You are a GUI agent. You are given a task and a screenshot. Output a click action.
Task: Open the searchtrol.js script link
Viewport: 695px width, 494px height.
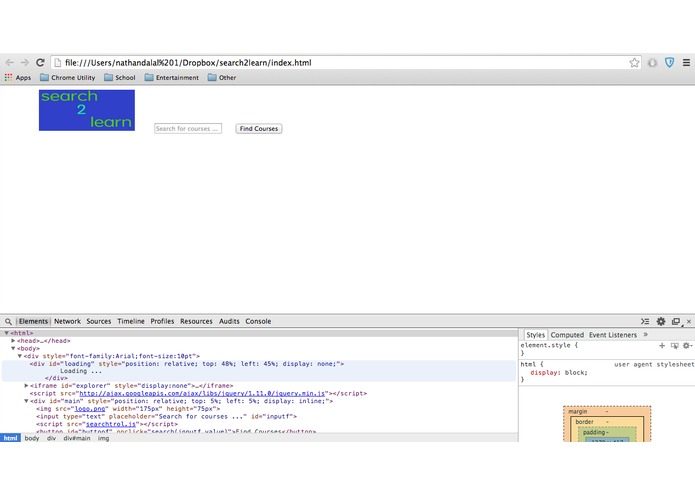[x=111, y=424]
